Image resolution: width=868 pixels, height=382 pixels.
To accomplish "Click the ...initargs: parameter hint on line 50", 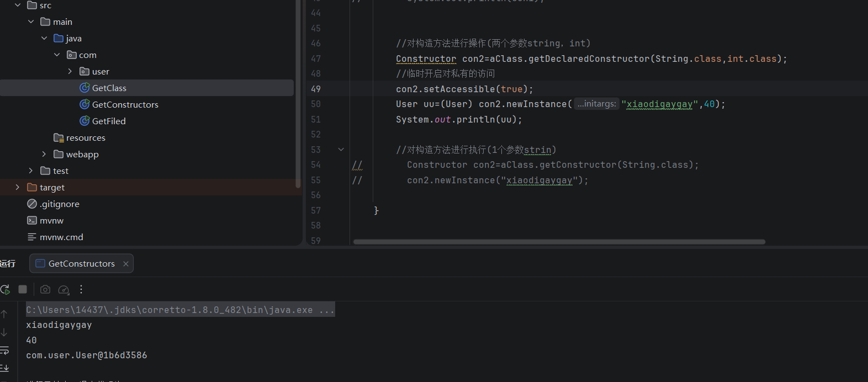I will click(597, 104).
